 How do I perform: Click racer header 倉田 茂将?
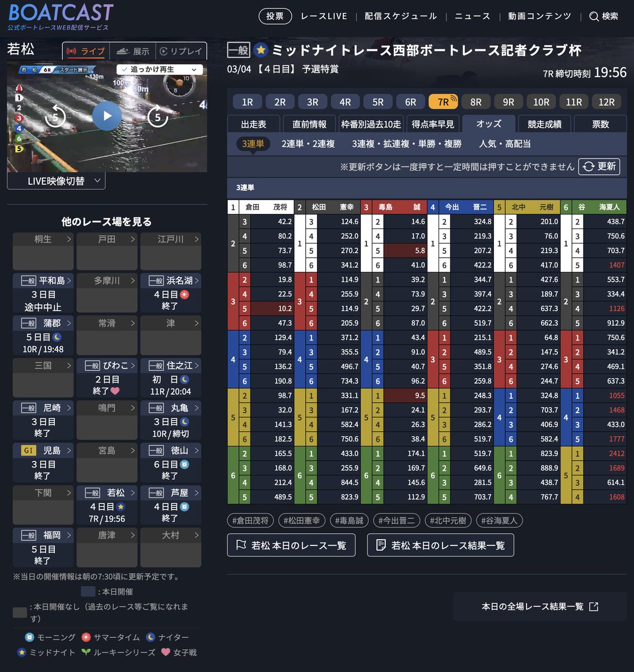pyautogui.click(x=266, y=207)
